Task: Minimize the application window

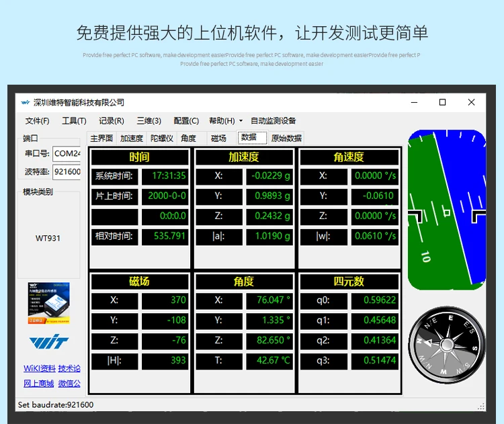Action: (415, 103)
